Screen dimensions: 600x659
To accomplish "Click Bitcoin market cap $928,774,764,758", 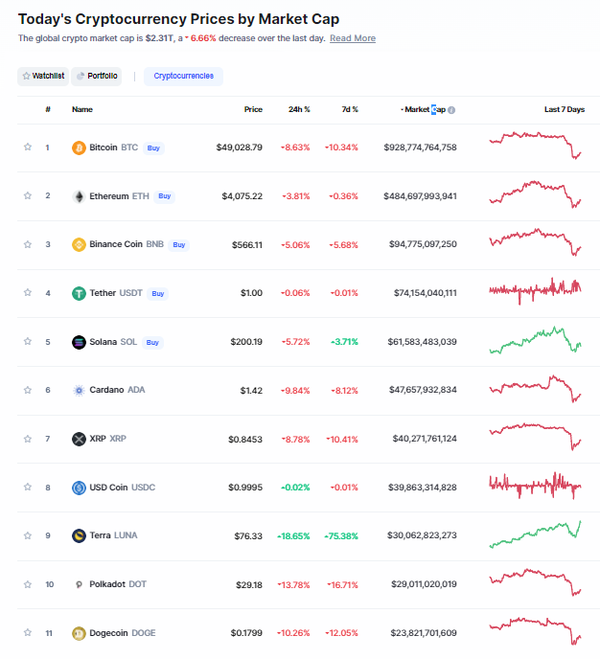I will pos(420,148).
